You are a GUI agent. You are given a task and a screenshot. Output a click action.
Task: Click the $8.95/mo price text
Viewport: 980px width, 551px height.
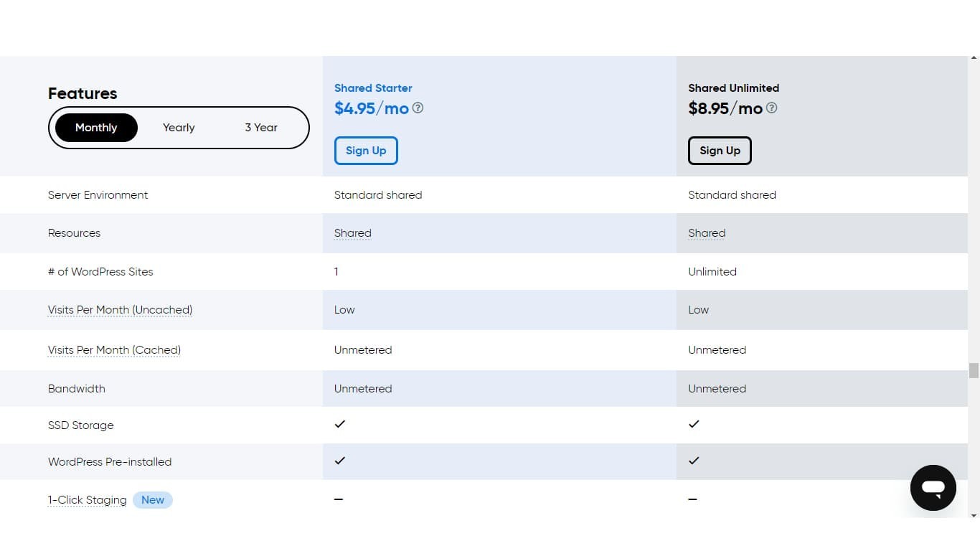pyautogui.click(x=725, y=108)
